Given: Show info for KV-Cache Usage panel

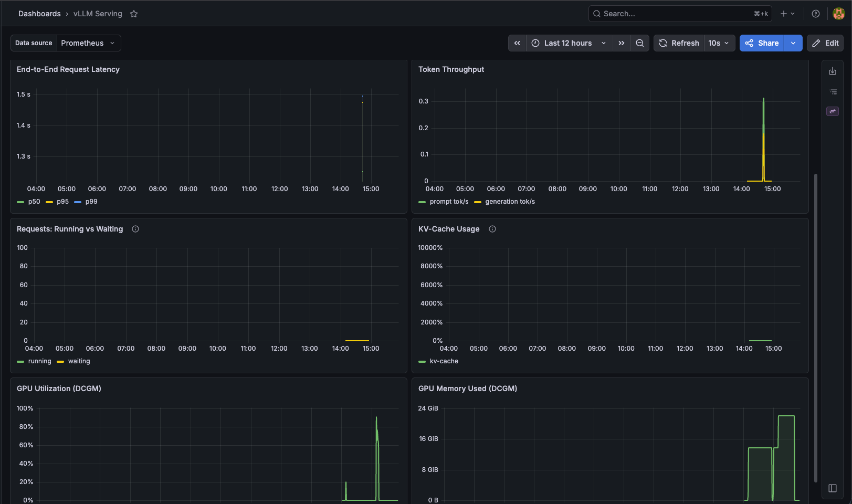Looking at the screenshot, I should (x=492, y=229).
